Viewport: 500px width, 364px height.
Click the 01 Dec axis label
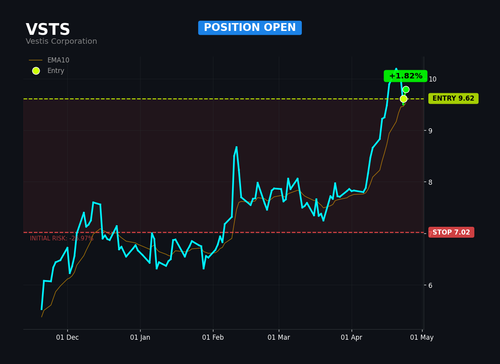tap(67, 337)
